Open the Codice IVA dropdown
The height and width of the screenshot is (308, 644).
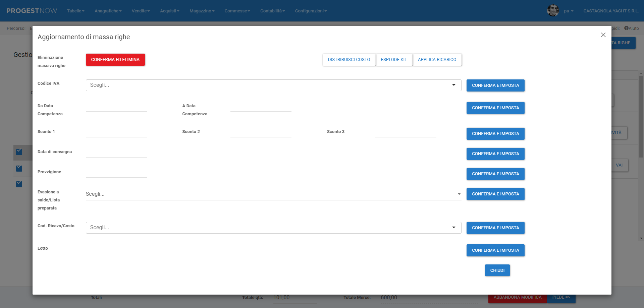coord(273,85)
